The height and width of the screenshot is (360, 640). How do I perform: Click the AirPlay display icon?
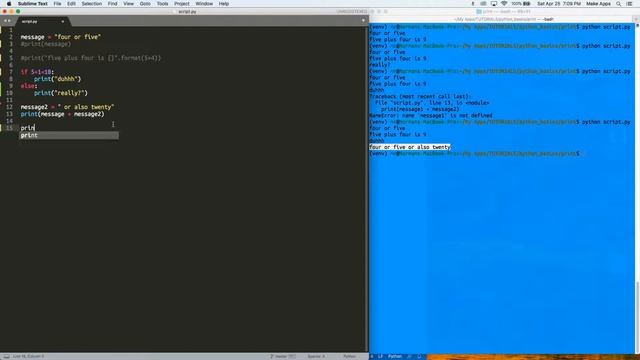coord(493,4)
